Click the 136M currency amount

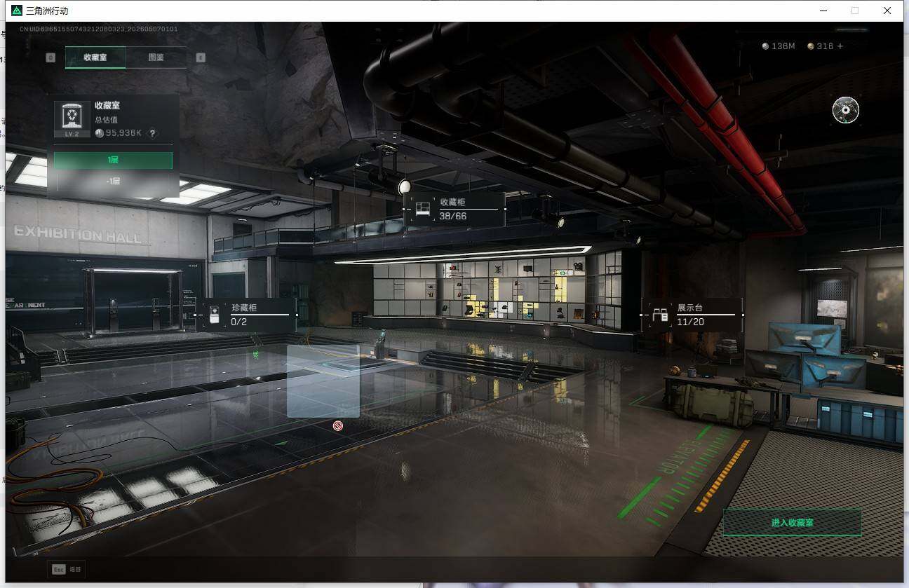coord(783,46)
